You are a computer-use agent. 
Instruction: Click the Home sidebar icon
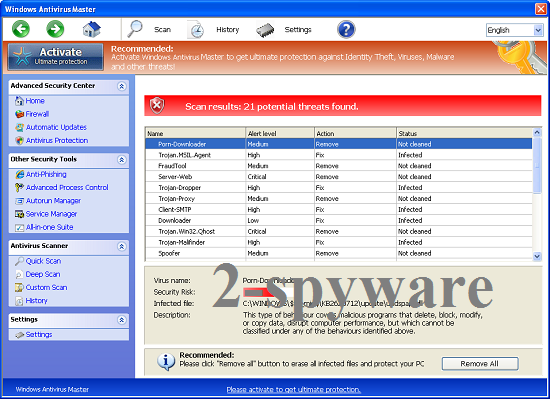pyautogui.click(x=19, y=101)
